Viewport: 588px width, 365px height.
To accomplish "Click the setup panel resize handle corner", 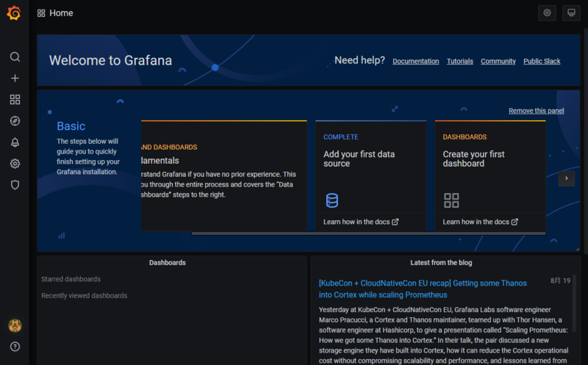I will (577, 249).
